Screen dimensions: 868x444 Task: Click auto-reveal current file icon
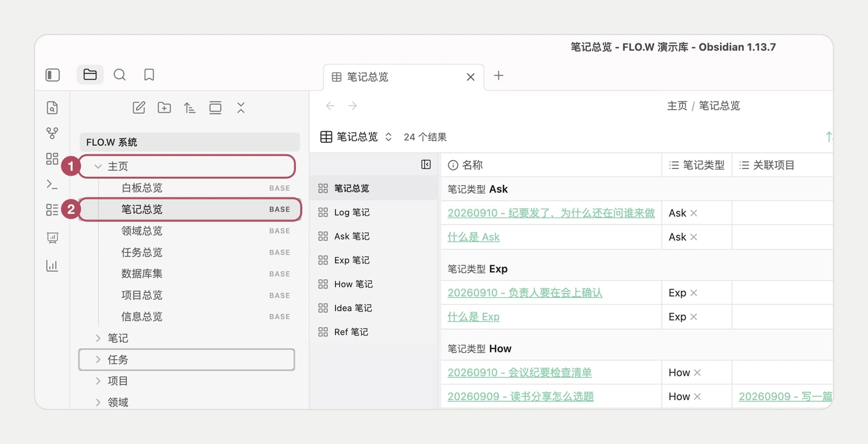215,108
